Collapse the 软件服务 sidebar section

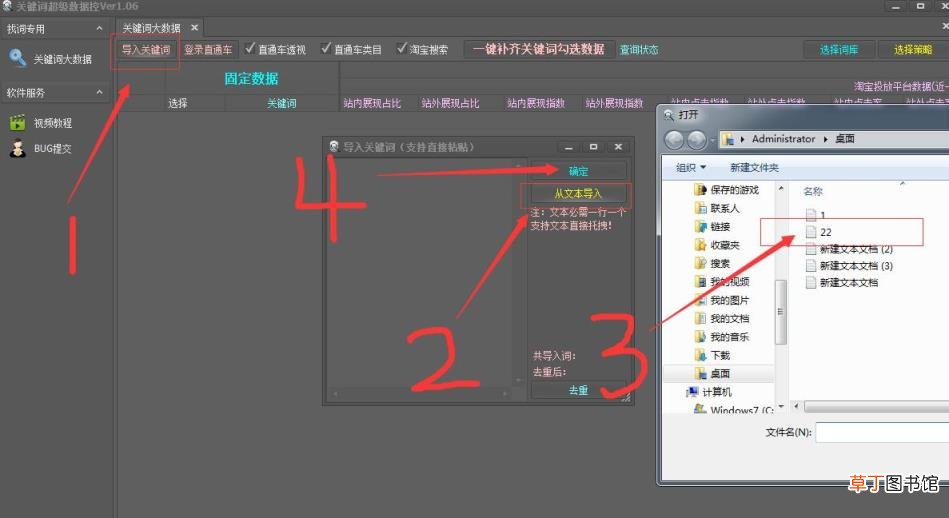click(x=99, y=92)
